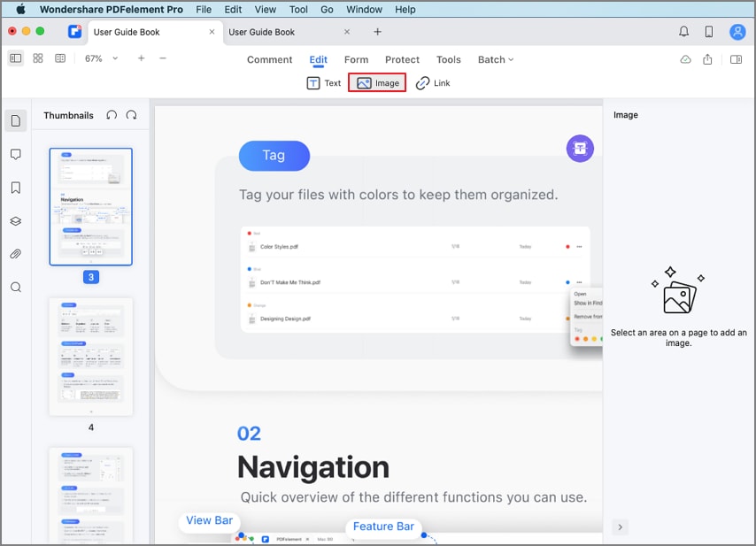Click "Tag your files with colors" text
This screenshot has width=756, height=546.
pyautogui.click(x=398, y=195)
